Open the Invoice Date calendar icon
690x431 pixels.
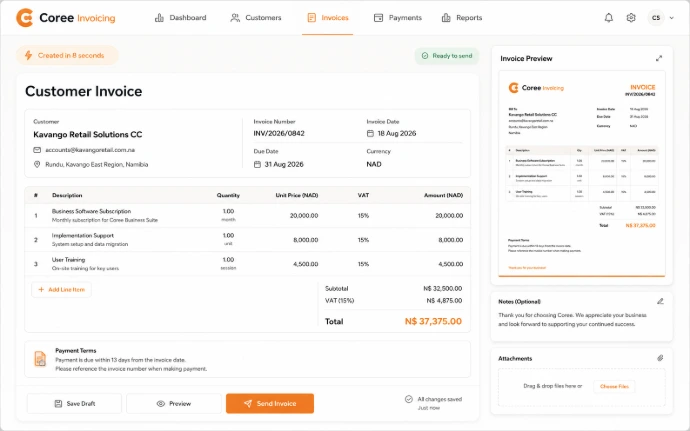point(370,133)
